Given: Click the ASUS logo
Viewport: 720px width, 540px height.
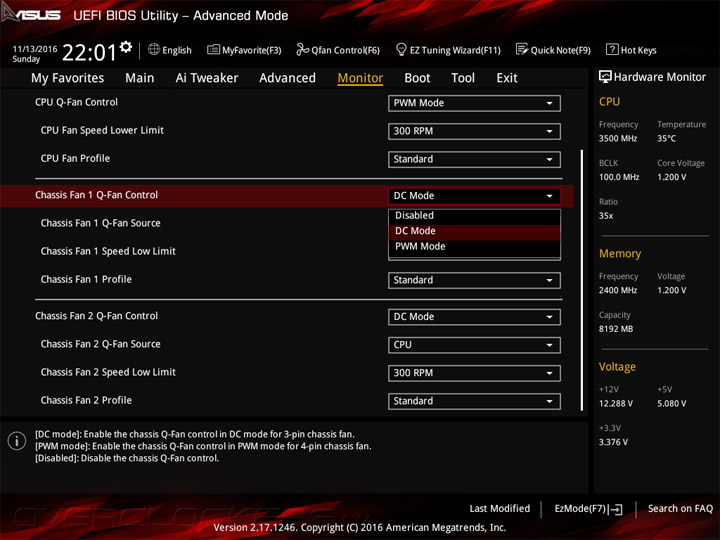Looking at the screenshot, I should click(31, 14).
